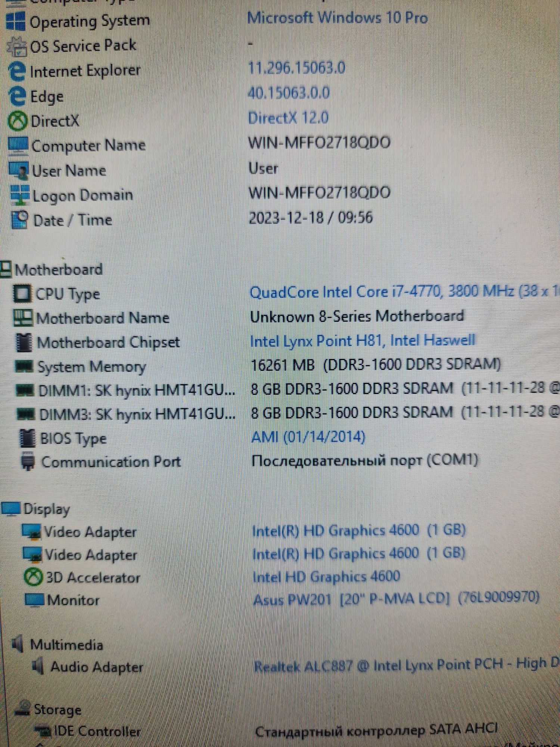Click the Date / Time clock icon
Image resolution: width=560 pixels, height=747 pixels.
20,220
